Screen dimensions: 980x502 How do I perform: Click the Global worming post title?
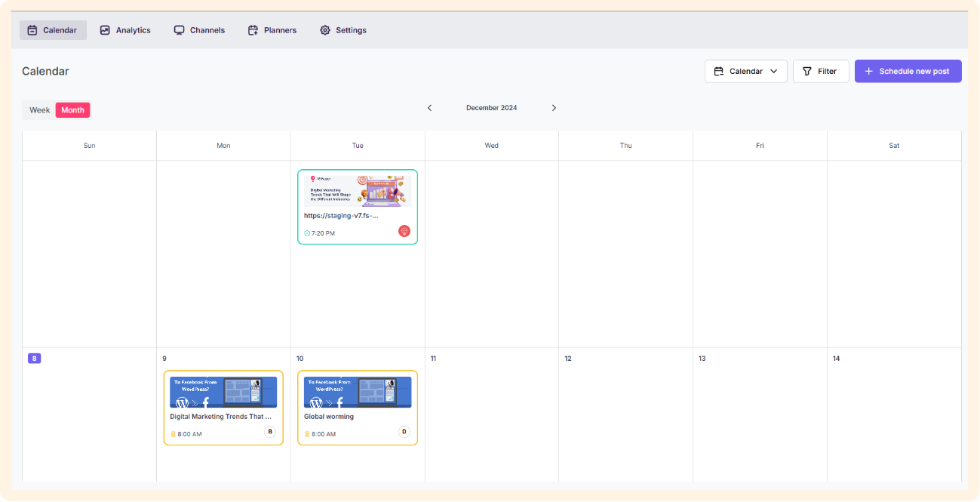coord(329,417)
